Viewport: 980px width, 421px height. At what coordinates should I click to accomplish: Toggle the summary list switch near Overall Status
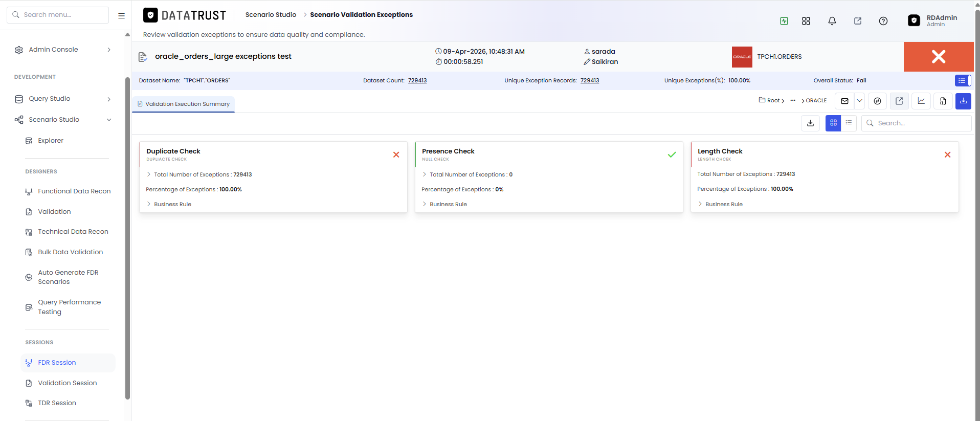point(963,80)
